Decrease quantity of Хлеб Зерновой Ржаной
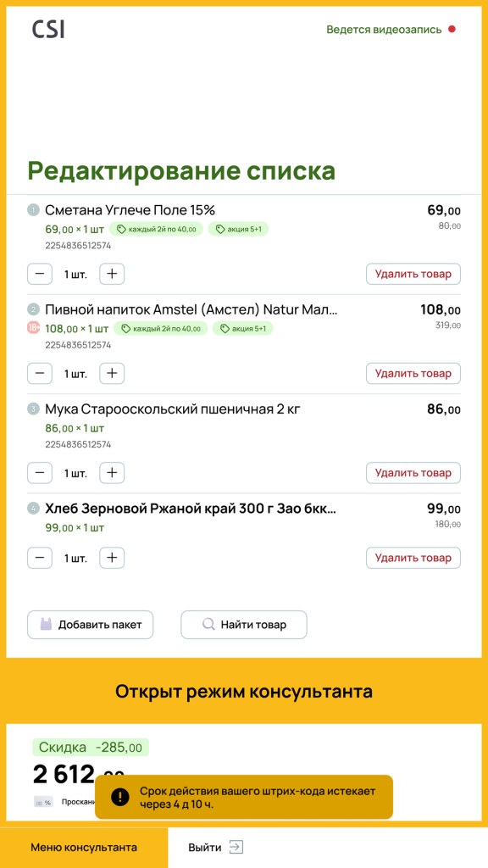Image resolution: width=488 pixels, height=868 pixels. (x=40, y=558)
